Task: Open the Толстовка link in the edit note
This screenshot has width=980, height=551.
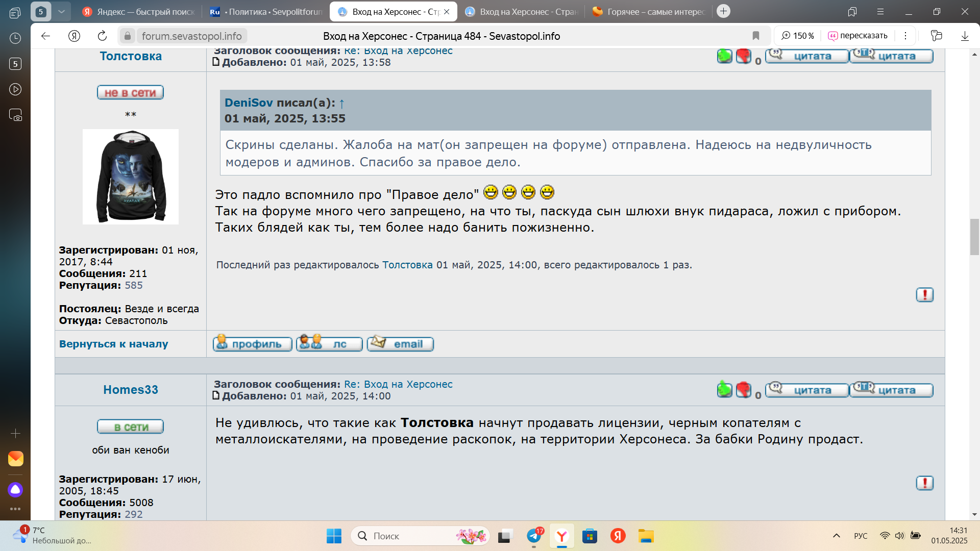Action: point(407,265)
